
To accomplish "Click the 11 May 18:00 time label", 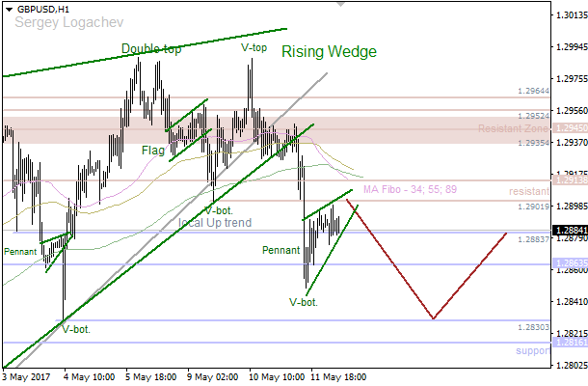I will coord(337,377).
